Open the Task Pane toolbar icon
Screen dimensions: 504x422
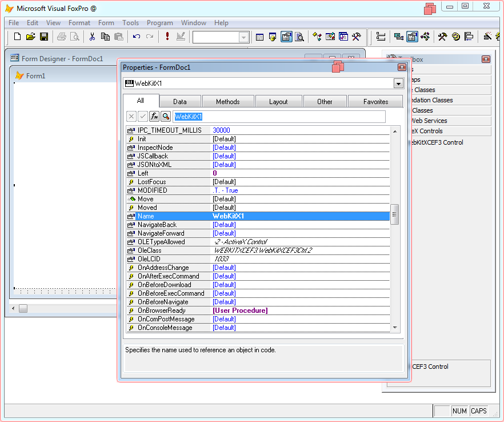coord(343,37)
